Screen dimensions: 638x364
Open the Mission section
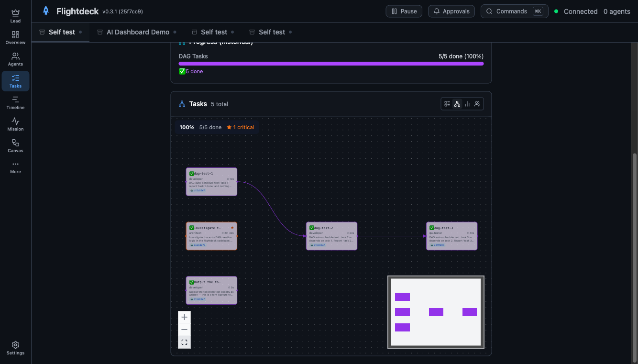pyautogui.click(x=15, y=123)
